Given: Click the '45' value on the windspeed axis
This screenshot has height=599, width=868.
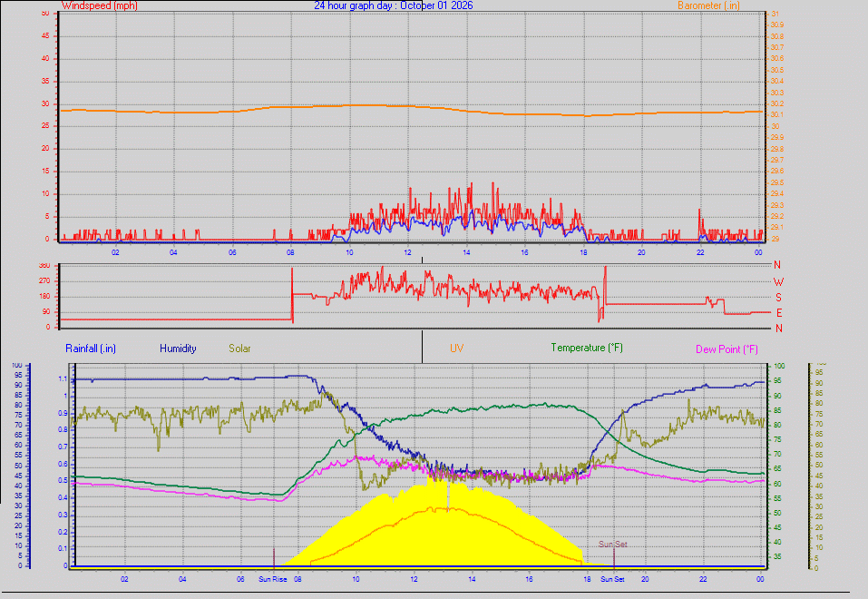Looking at the screenshot, I should pyautogui.click(x=45, y=36).
